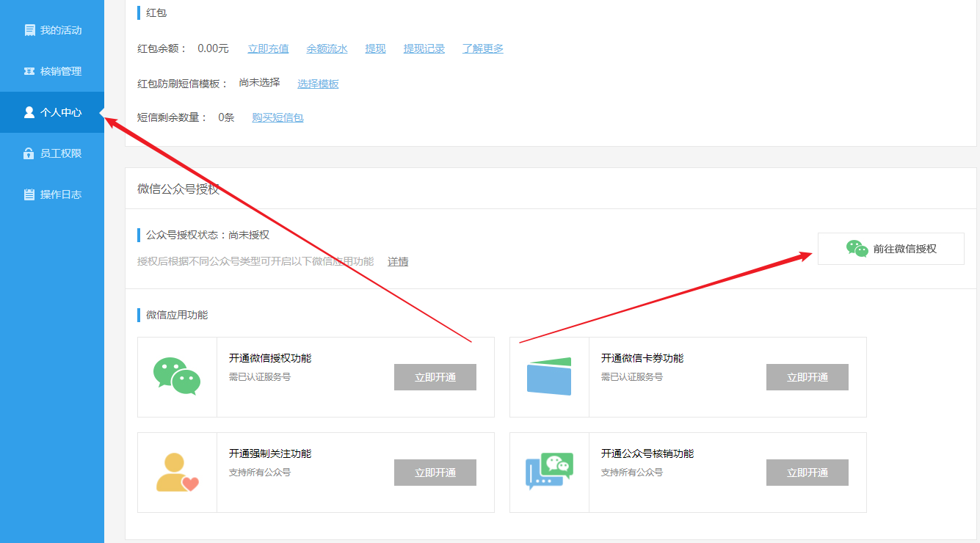This screenshot has height=543, width=980.
Task: Click the yellow person with heart icon
Action: (x=177, y=473)
